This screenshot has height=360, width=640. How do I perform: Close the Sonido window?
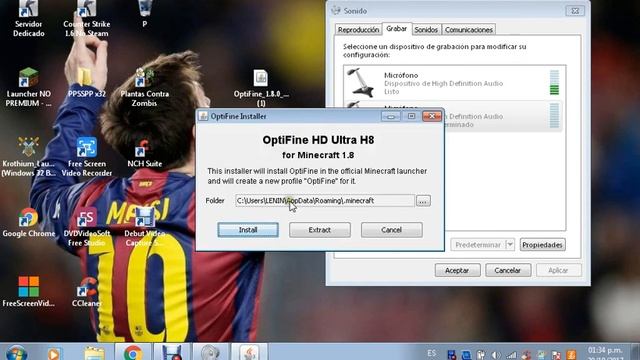click(575, 11)
